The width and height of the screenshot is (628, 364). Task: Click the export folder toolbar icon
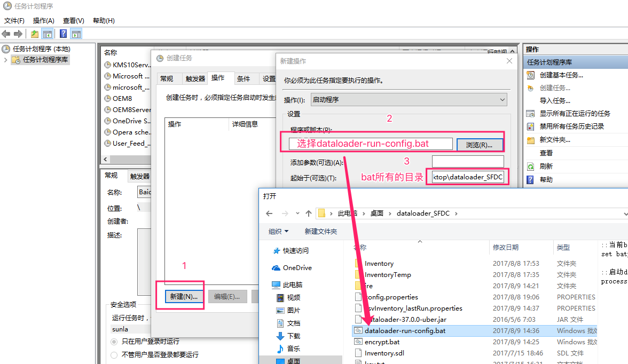pos(34,33)
